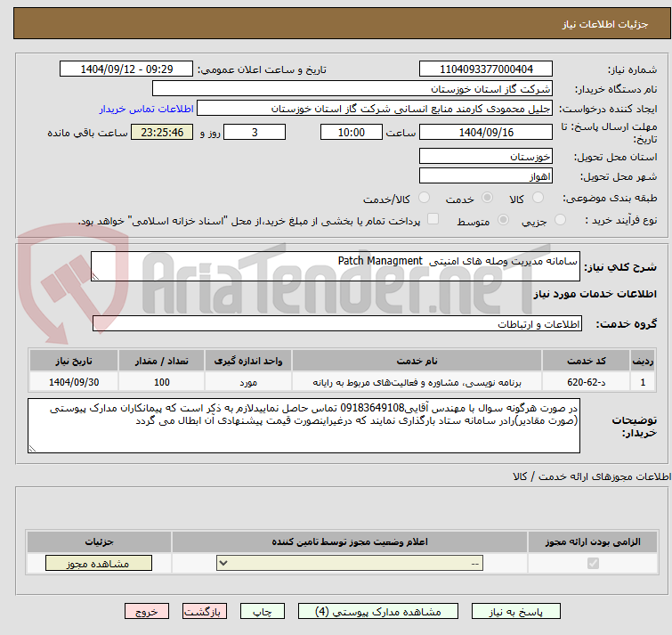Click the شرح کلی نیاز text area
672x635 pixels.
pos(336,266)
